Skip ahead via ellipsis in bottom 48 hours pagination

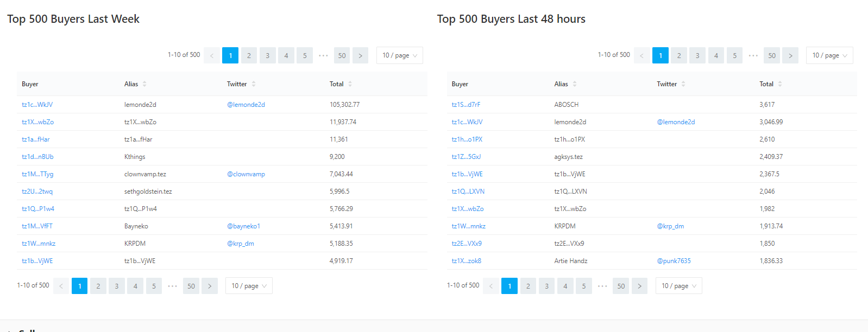pyautogui.click(x=602, y=286)
